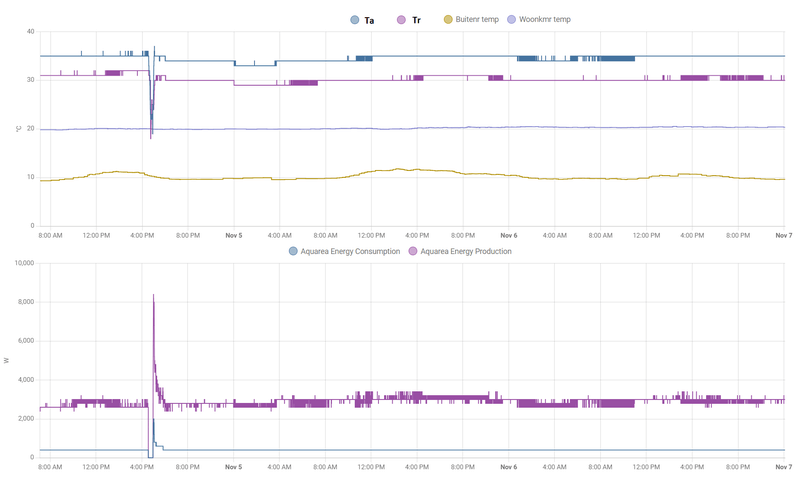Click the lavender Woonkmr temp legend dot
This screenshot has width=800, height=477.
[x=512, y=20]
